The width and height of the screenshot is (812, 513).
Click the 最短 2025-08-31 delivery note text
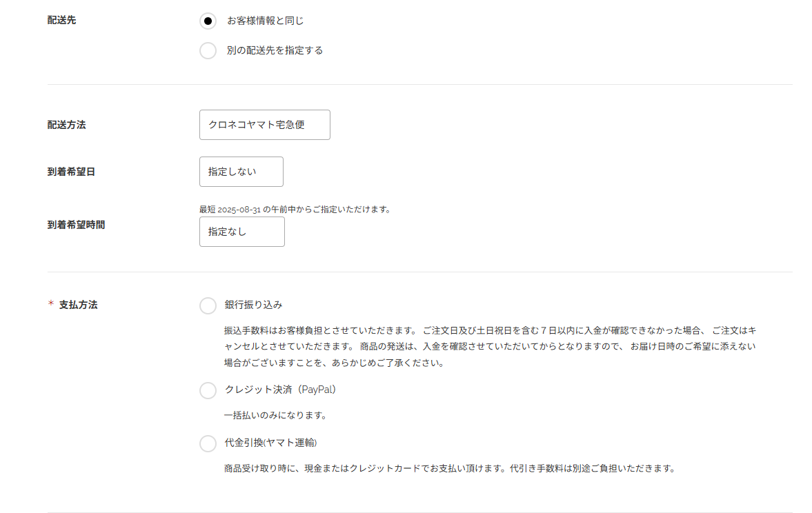click(x=295, y=209)
